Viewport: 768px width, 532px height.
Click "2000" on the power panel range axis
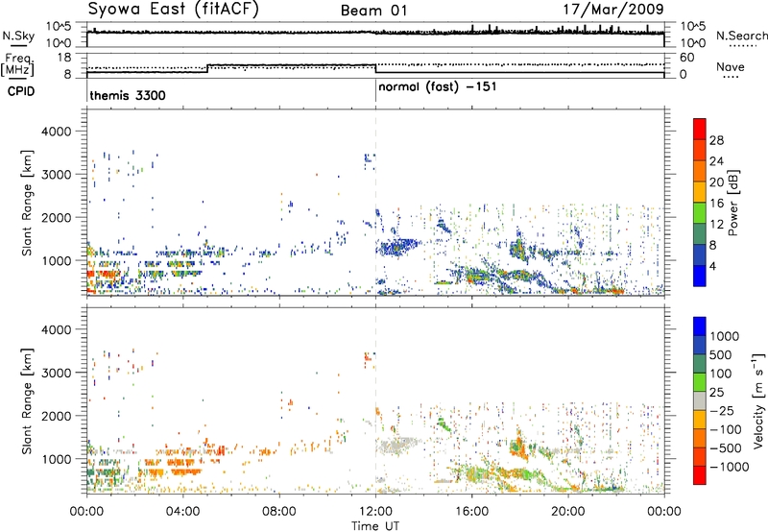click(x=56, y=217)
